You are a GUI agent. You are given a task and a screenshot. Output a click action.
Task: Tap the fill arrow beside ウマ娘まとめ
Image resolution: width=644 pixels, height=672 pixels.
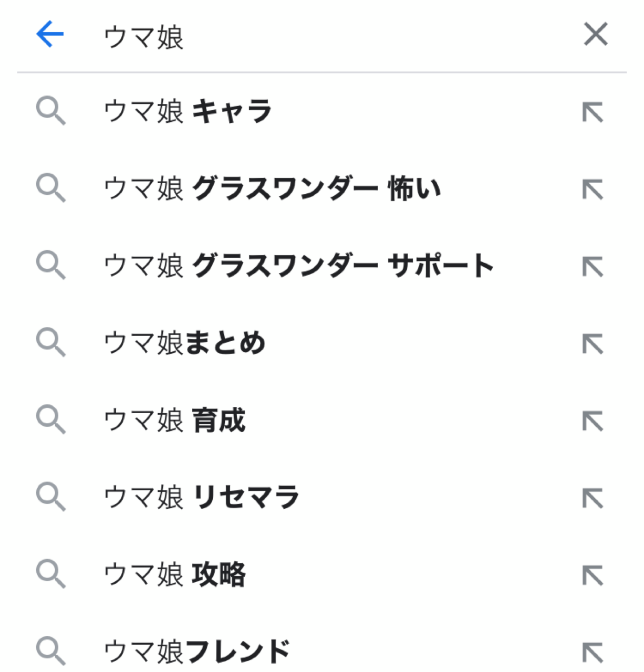pyautogui.click(x=593, y=344)
